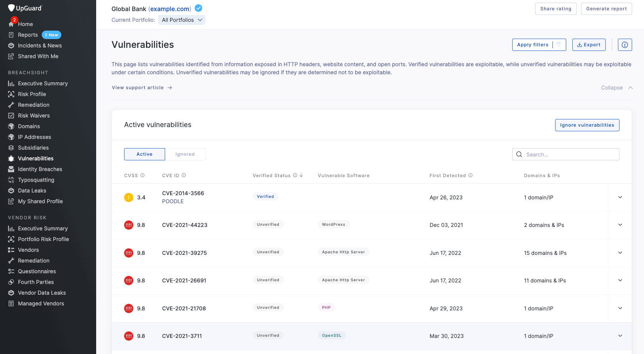Open the All Portfolios dropdown
644x354 pixels.
point(182,20)
